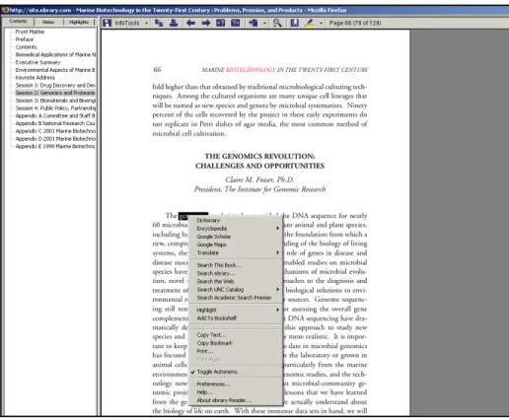Open Biomedical Applications of Marine chapter
The height and width of the screenshot is (420, 509).
pos(55,54)
